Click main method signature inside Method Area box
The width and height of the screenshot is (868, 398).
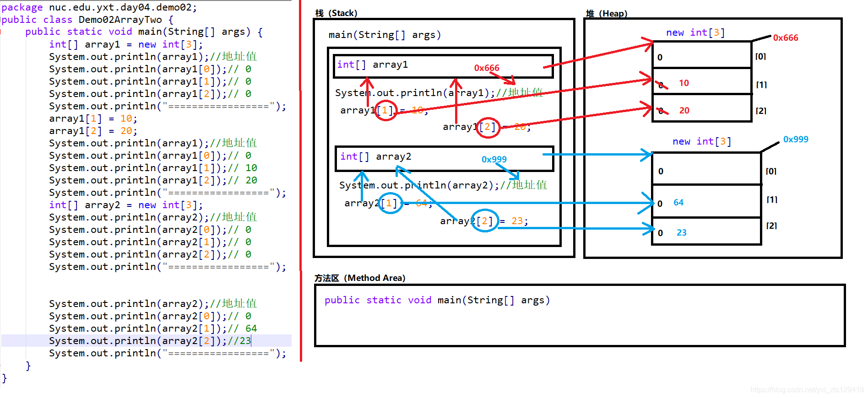437,300
